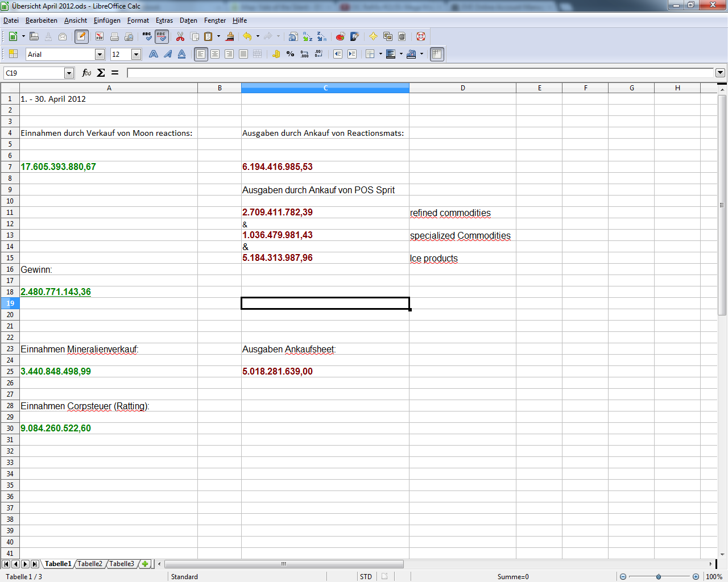Click the New spreadsheet icon

pyautogui.click(x=13, y=36)
